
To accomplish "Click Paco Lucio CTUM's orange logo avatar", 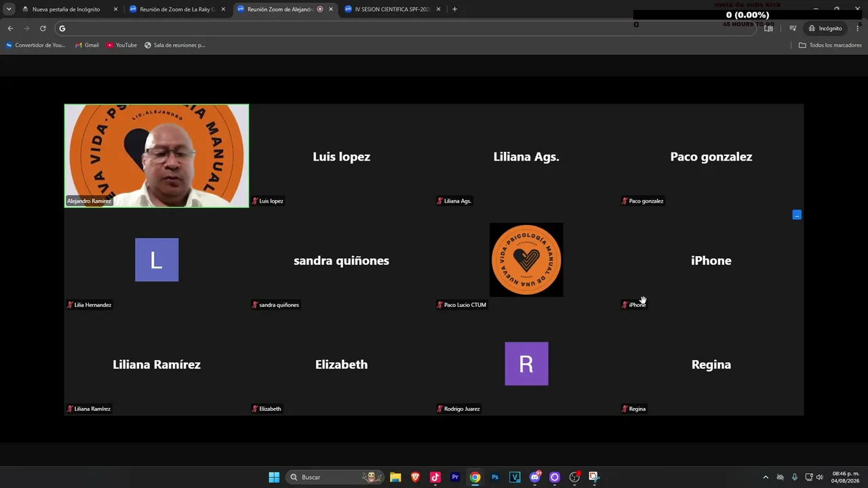I will click(x=526, y=260).
